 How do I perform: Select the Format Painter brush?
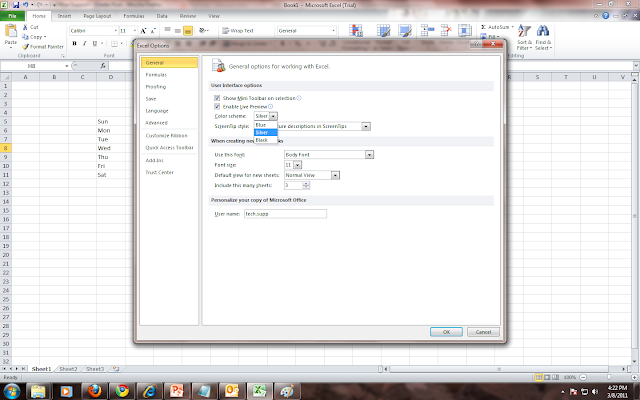pyautogui.click(x=25, y=47)
